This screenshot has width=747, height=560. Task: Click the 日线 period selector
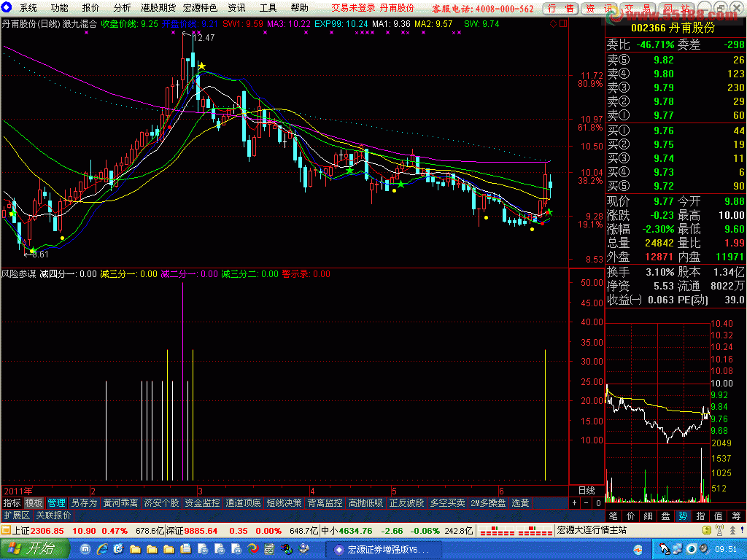(587, 491)
